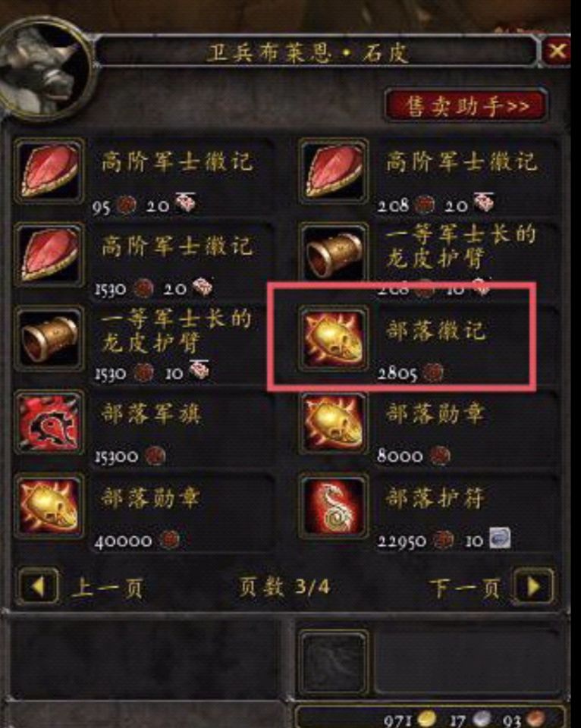Select the 部落护符 serpent charm icon

point(333,507)
